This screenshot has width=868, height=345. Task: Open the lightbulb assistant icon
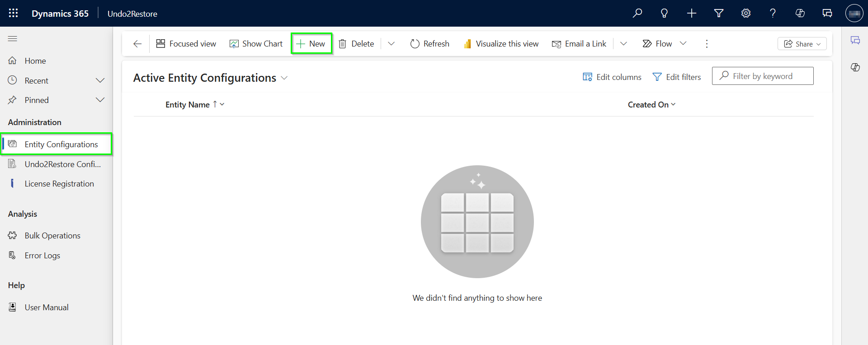[x=664, y=13]
